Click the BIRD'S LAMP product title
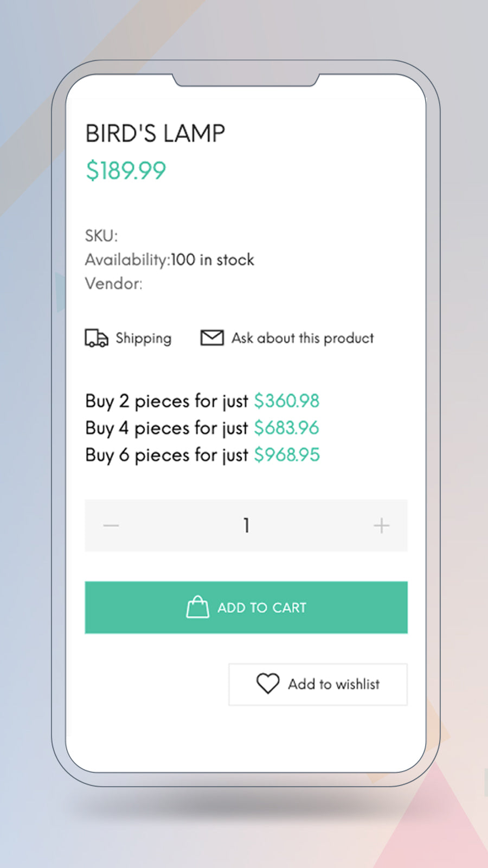The image size is (488, 868). 155,131
